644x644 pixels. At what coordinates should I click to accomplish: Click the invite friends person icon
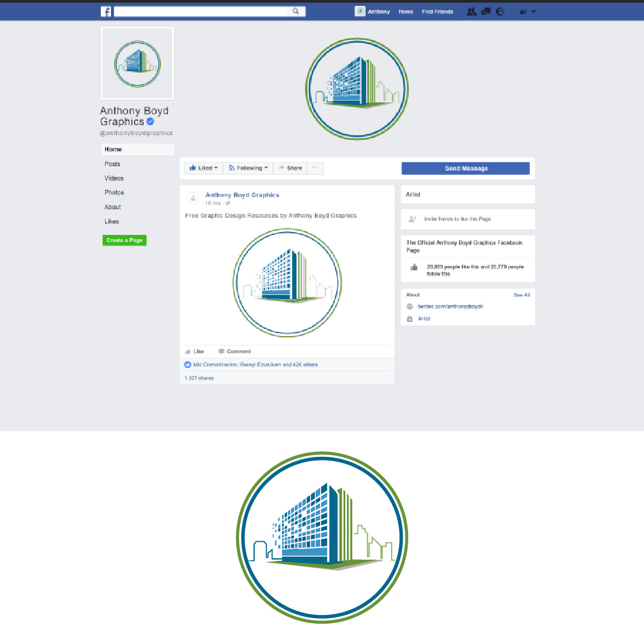[412, 219]
